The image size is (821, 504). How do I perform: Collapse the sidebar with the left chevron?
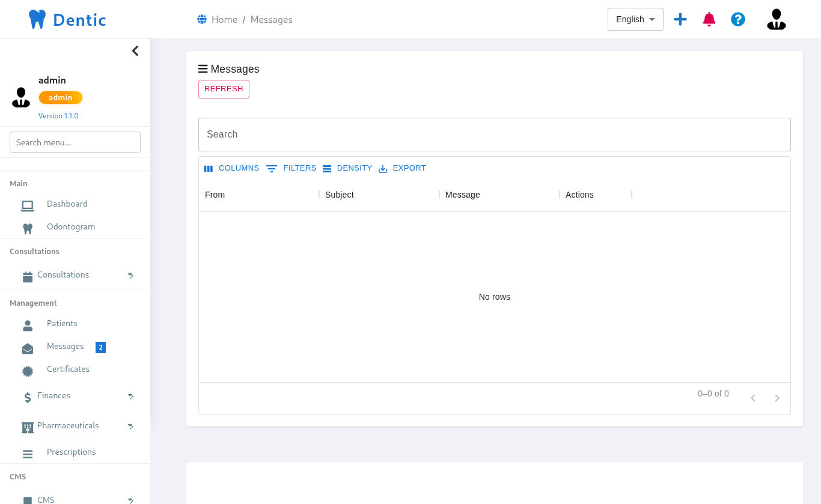[x=135, y=51]
